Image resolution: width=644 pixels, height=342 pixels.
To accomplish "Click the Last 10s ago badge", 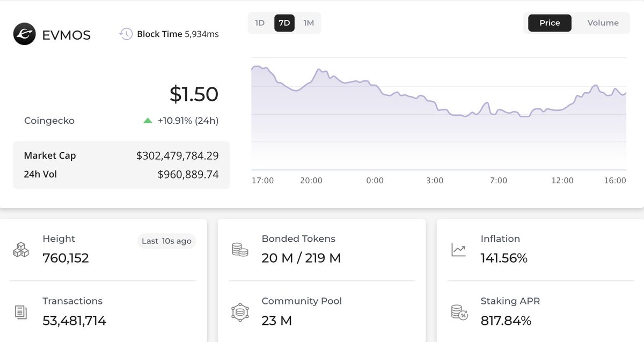I will [x=166, y=241].
